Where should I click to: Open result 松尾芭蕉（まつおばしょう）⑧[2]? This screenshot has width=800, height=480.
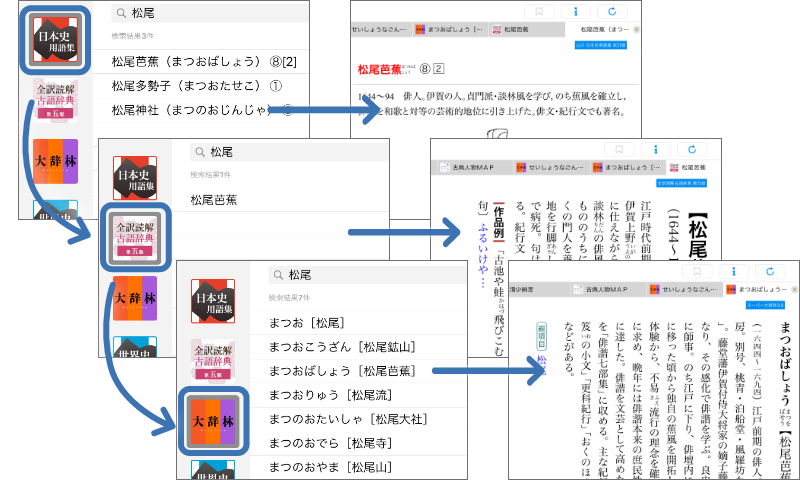point(204,62)
